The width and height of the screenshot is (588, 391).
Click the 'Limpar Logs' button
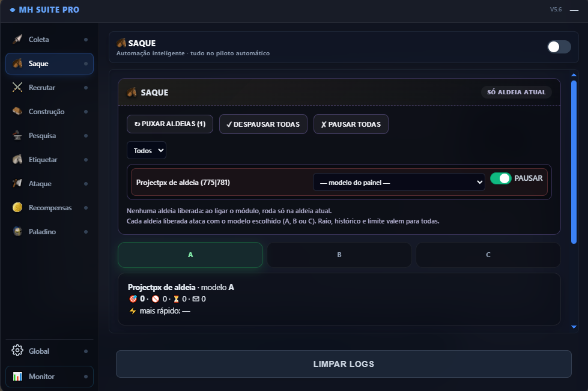click(344, 364)
